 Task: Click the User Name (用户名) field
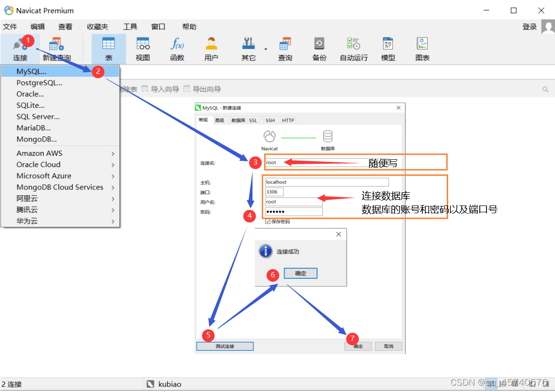pos(294,202)
